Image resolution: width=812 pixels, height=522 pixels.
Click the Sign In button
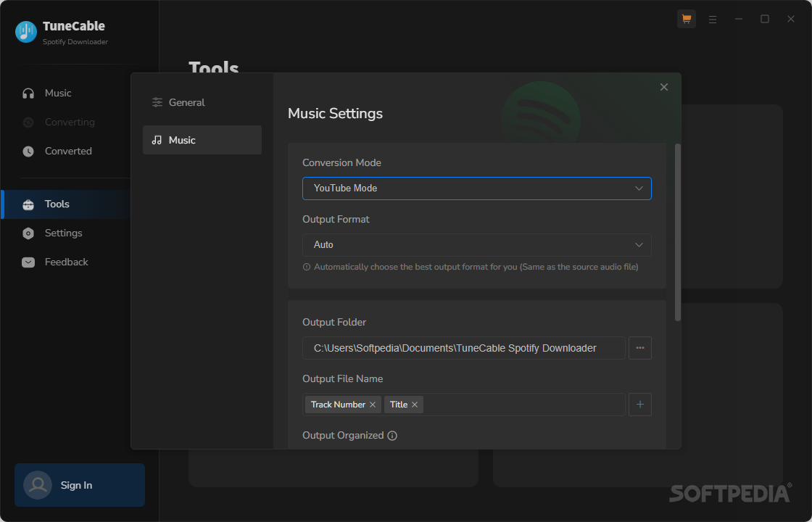tap(80, 485)
